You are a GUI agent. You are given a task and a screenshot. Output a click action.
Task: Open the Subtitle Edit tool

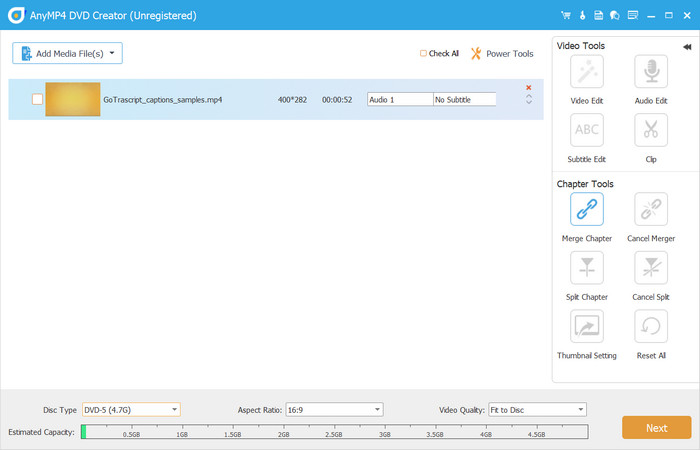[587, 130]
